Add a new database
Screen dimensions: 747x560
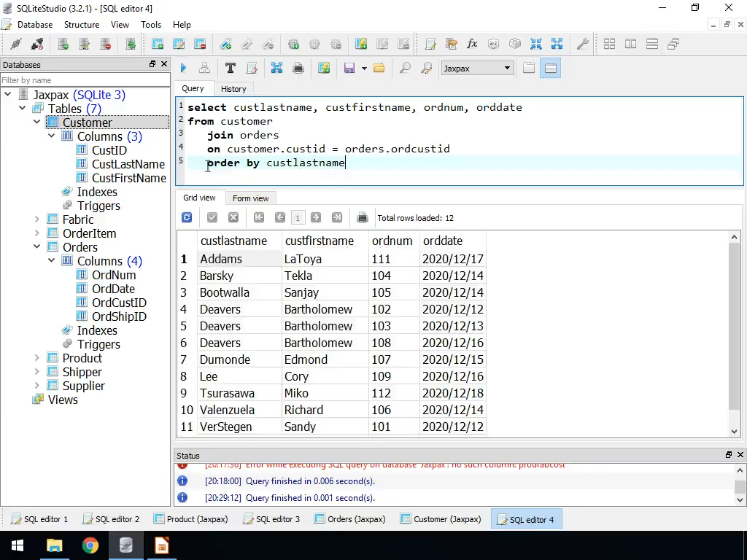pos(63,45)
